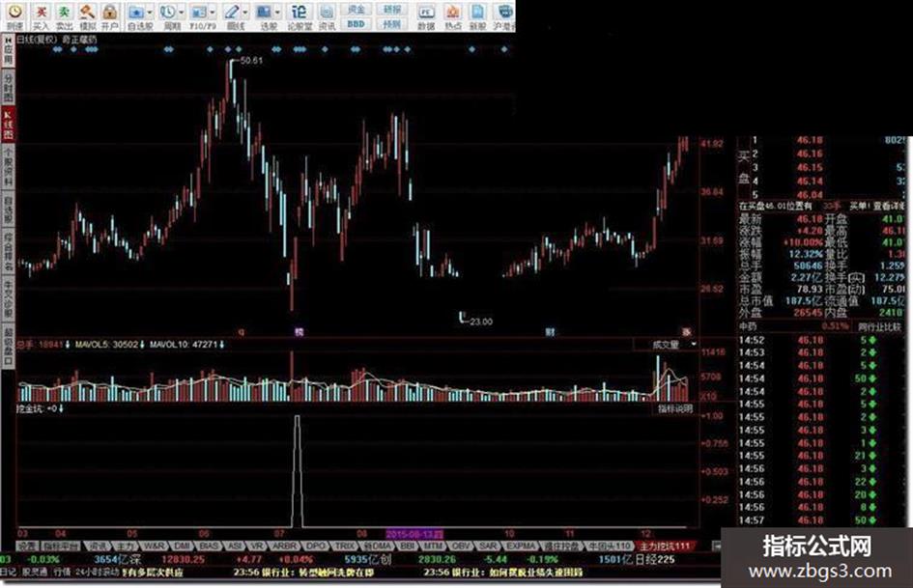Select the OBV indicator tab
The image size is (913, 588).
point(461,546)
